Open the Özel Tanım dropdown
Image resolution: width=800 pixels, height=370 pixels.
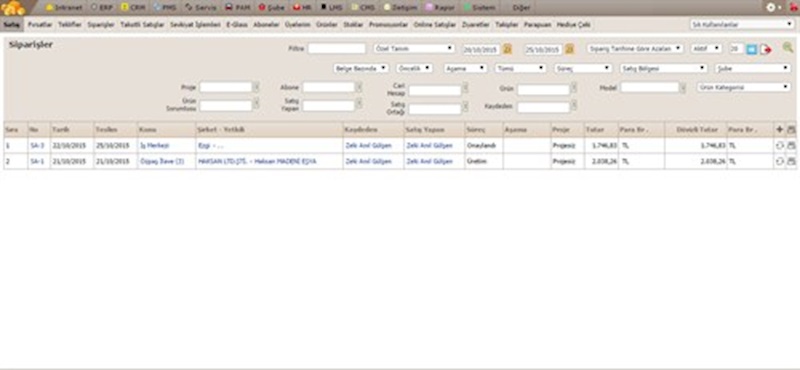tap(414, 48)
